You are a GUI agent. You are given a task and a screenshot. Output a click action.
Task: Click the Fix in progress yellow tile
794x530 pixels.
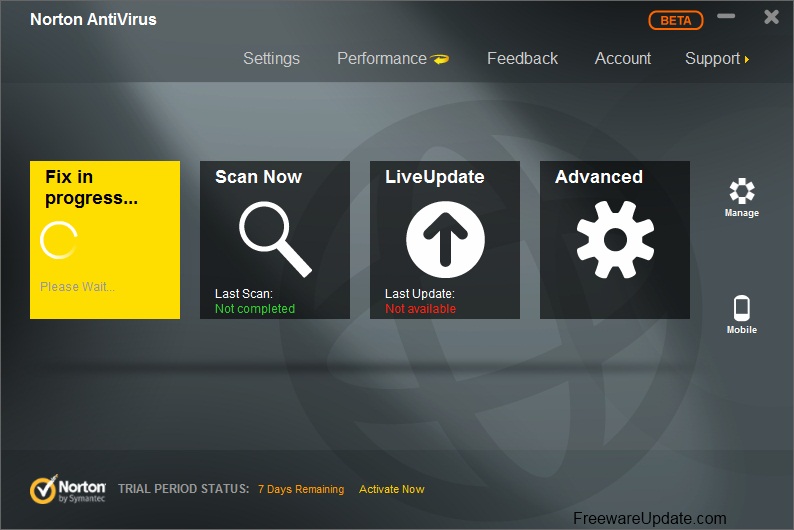pyautogui.click(x=105, y=240)
